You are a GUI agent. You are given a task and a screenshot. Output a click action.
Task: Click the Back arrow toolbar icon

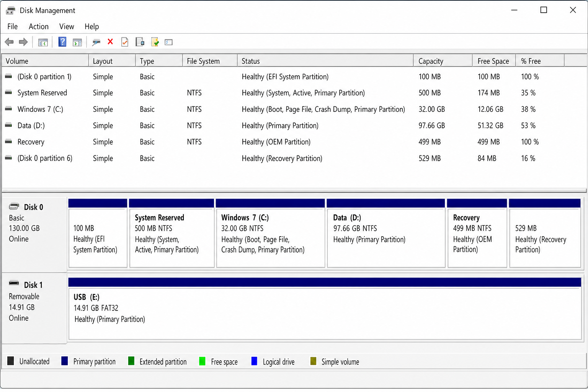point(9,42)
